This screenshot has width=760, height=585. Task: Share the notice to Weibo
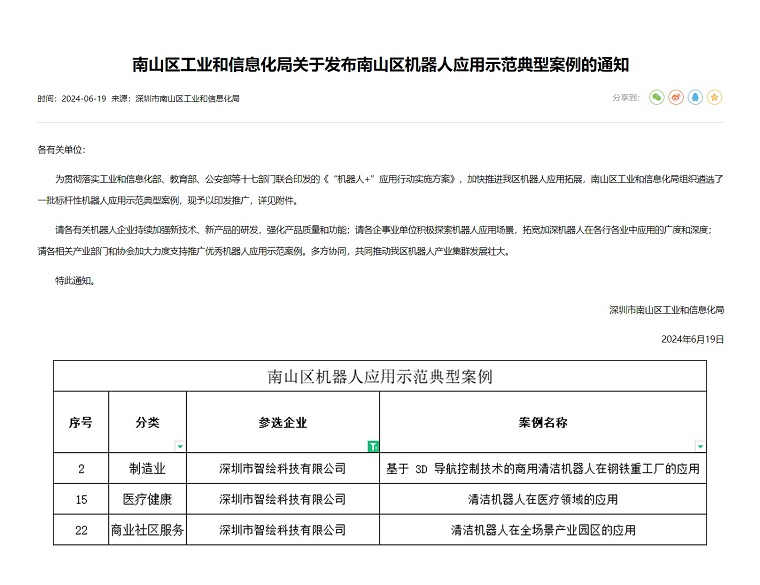click(x=676, y=97)
